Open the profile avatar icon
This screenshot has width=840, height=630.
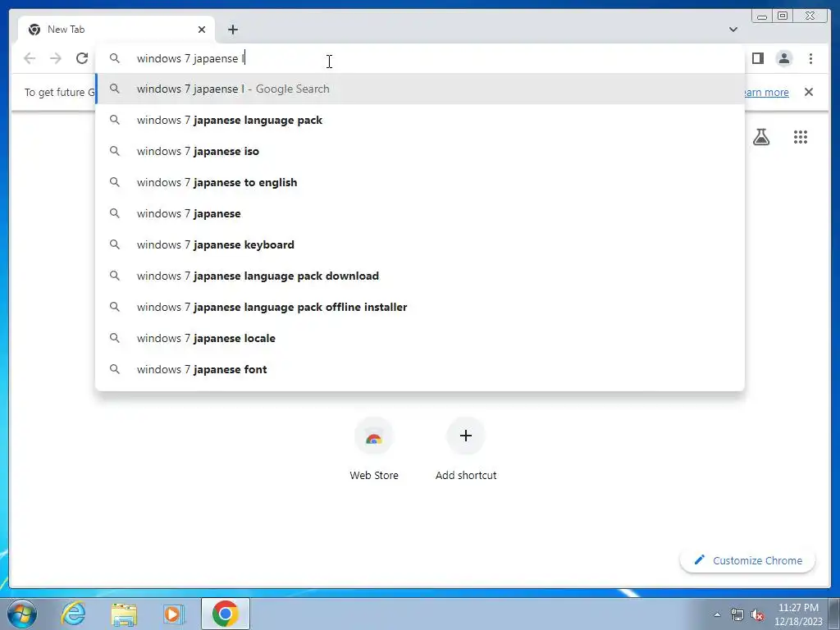pyautogui.click(x=783, y=58)
